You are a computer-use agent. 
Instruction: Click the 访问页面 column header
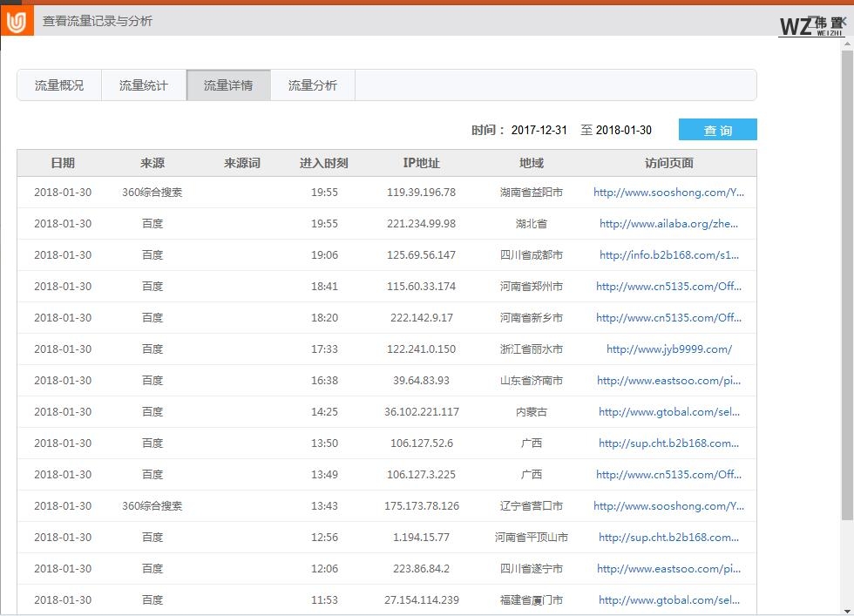[668, 163]
